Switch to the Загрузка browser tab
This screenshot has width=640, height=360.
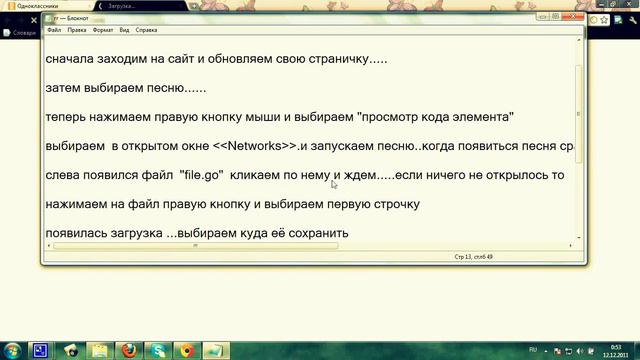pyautogui.click(x=141, y=6)
